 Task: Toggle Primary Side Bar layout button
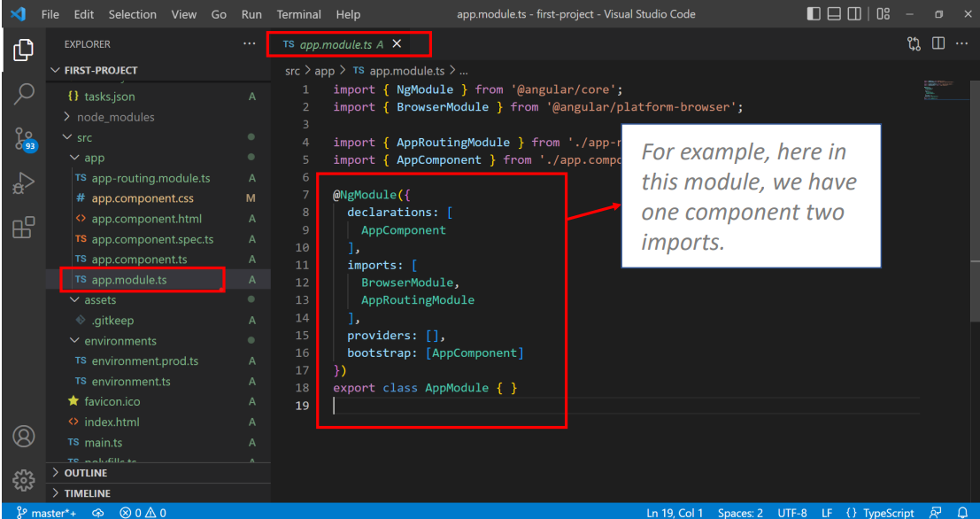(813, 14)
